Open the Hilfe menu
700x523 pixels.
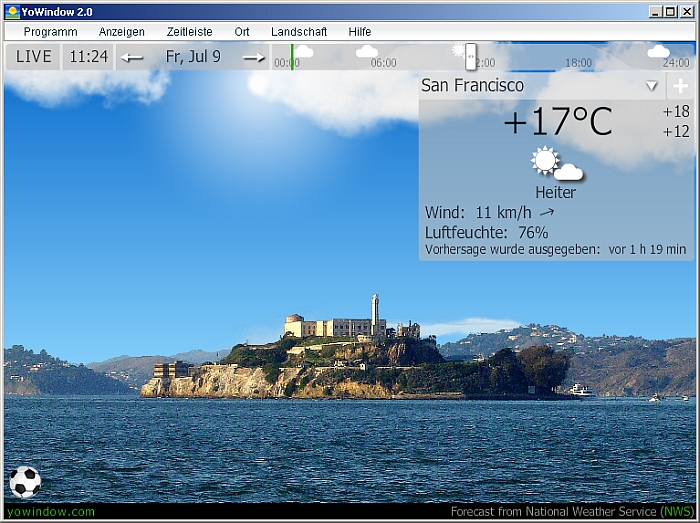360,32
